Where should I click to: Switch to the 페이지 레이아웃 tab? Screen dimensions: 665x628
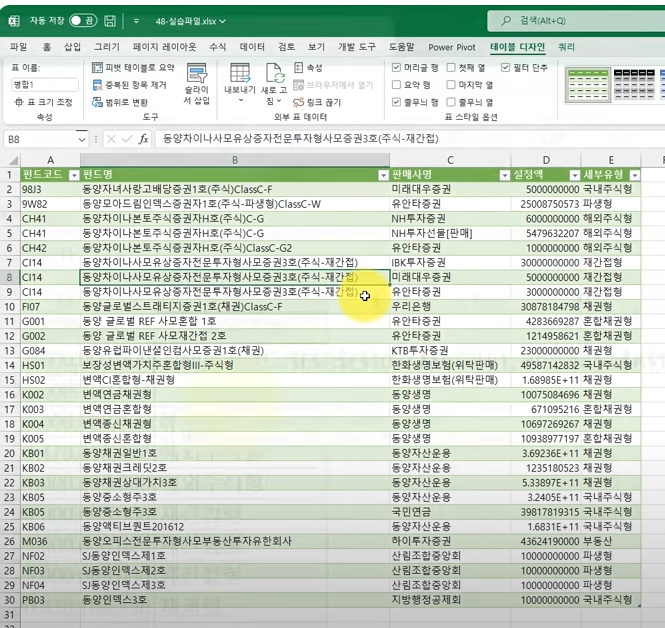point(165,47)
